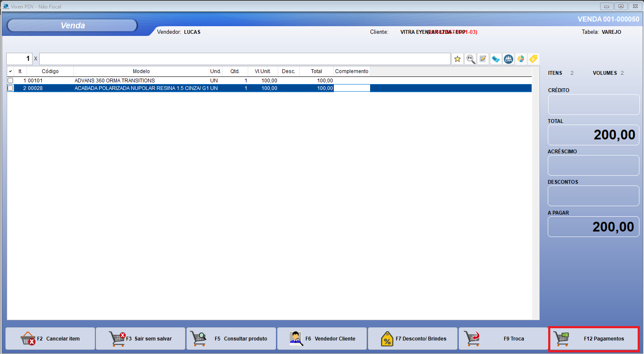The height and width of the screenshot is (354, 644).
Task: Click the Desc. column header
Action: coord(288,71)
